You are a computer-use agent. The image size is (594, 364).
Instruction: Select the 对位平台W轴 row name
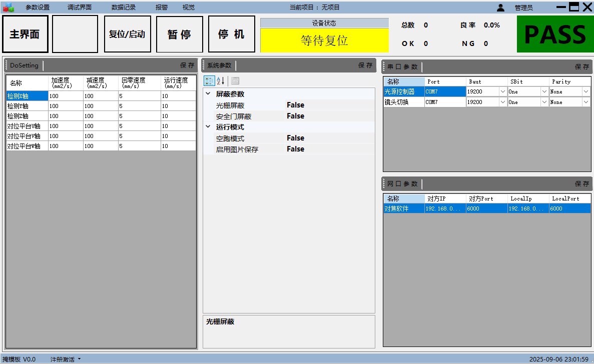28,146
